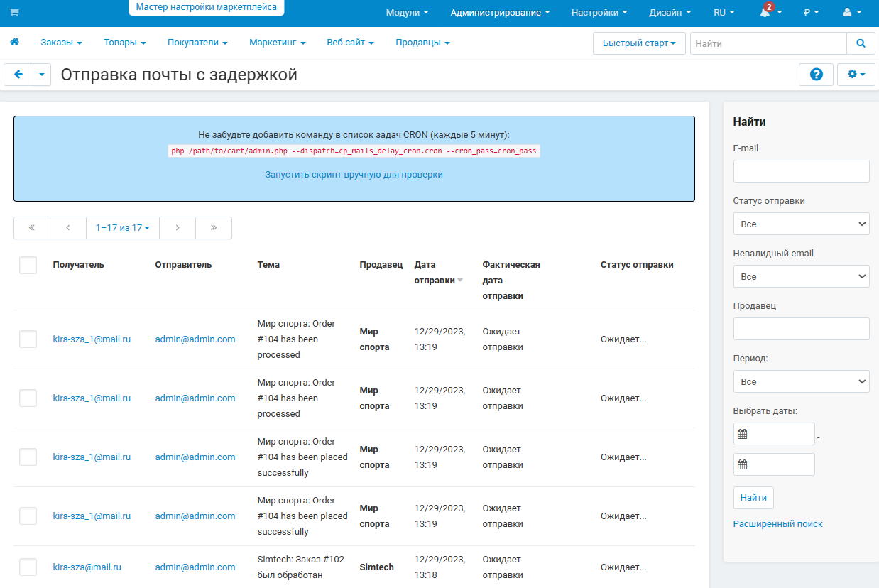The image size is (879, 588).
Task: Open the Маркетинг menu
Action: tap(277, 43)
